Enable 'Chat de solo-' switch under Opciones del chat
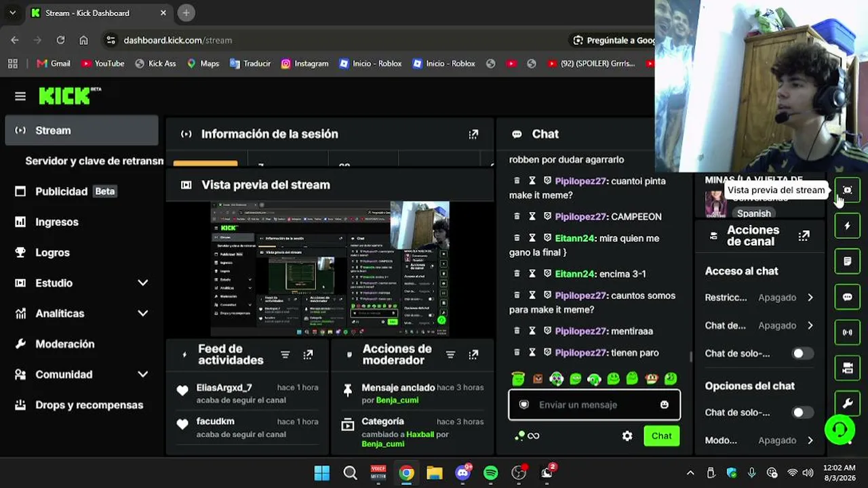The image size is (868, 488). [802, 412]
